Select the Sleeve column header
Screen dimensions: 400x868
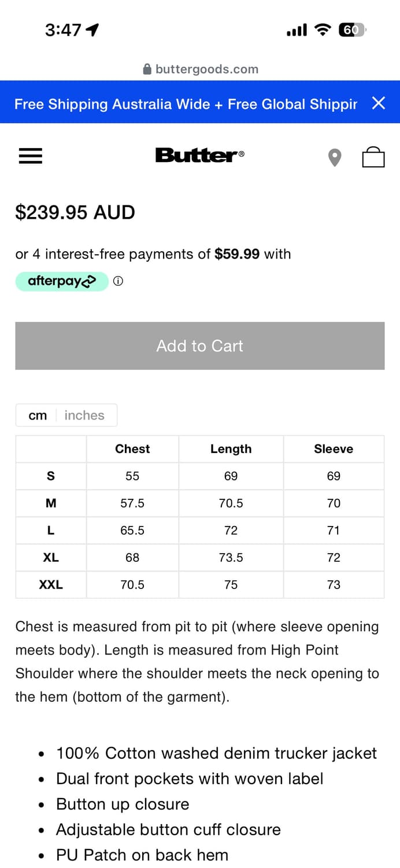334,449
